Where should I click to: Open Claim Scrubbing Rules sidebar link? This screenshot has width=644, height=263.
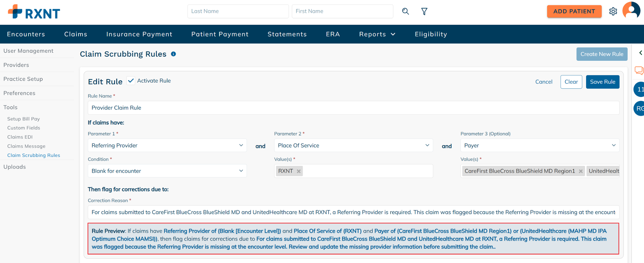[x=34, y=155]
